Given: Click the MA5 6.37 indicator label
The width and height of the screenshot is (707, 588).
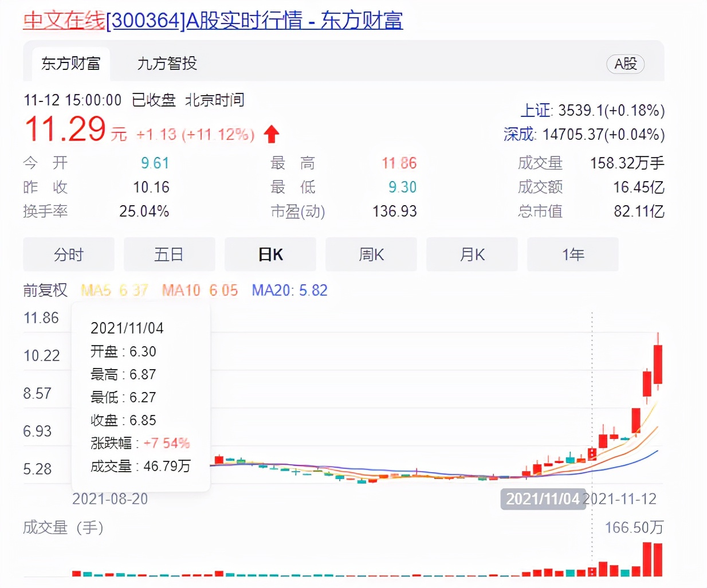Looking at the screenshot, I should (115, 291).
